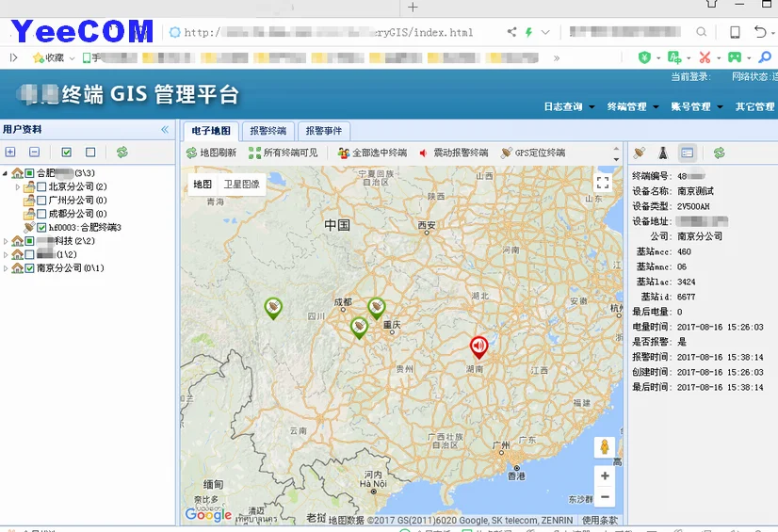This screenshot has width=778, height=532.
Task: Click the collapse-all minus icon in user panel
Action: (x=34, y=152)
